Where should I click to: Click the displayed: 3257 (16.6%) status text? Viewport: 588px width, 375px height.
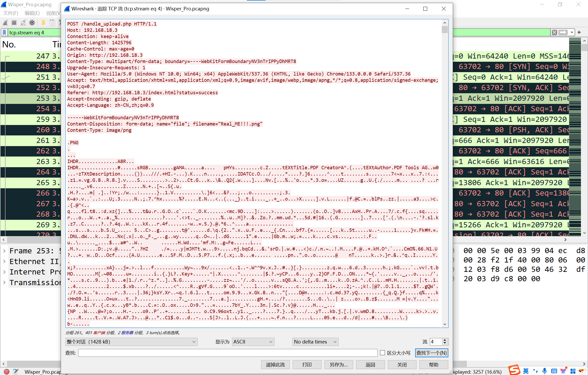coord(477,372)
